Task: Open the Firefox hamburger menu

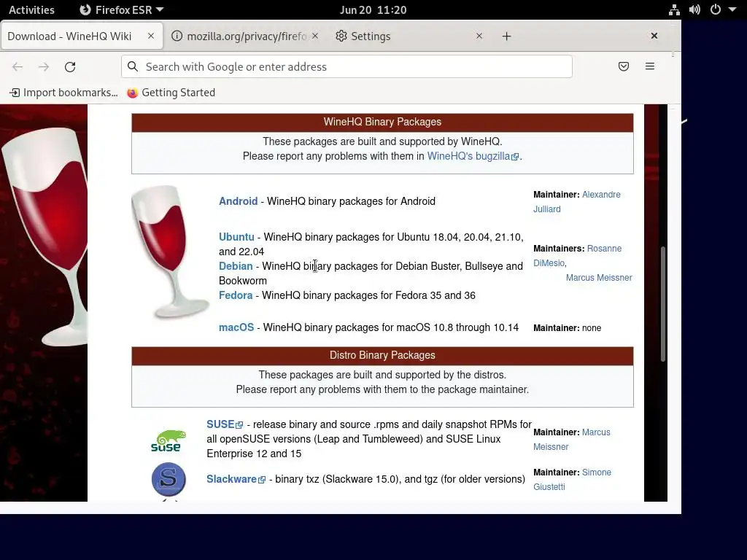Action: (650, 66)
